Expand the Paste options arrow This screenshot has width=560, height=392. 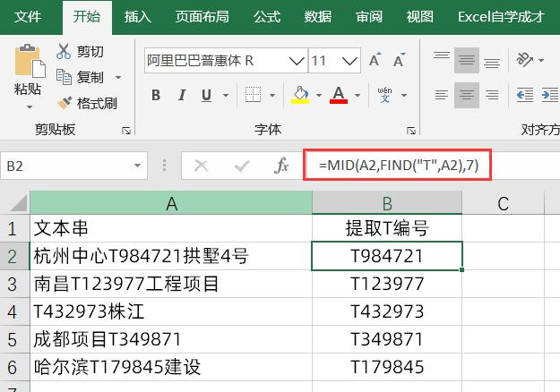30,107
